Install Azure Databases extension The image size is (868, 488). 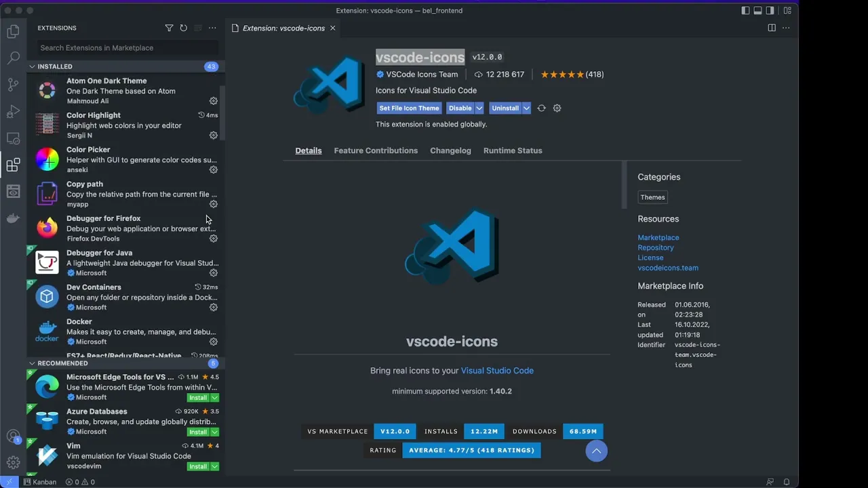(x=198, y=432)
